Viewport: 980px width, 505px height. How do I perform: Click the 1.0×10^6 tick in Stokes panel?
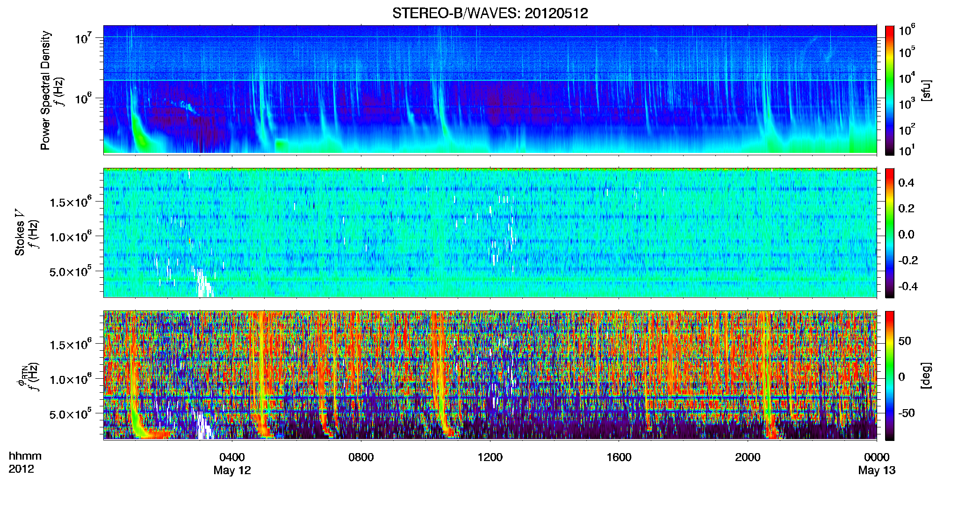click(x=71, y=237)
